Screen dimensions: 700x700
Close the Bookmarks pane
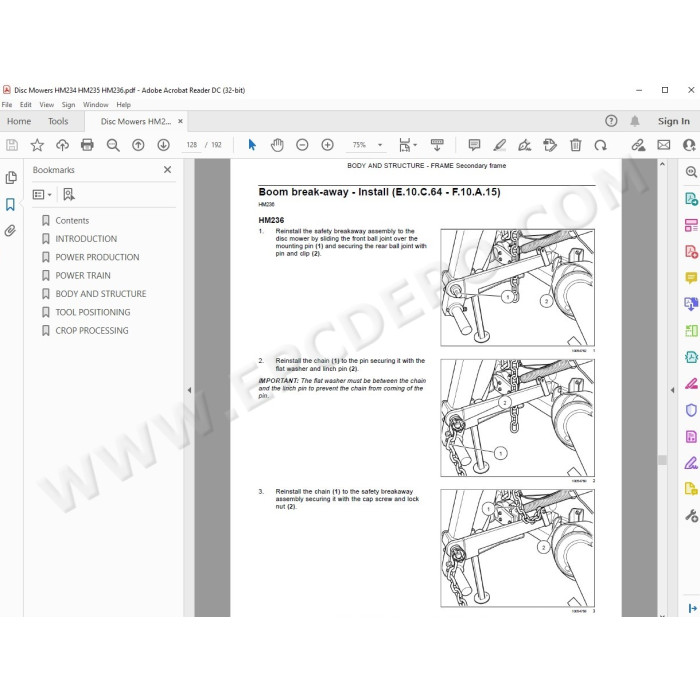click(x=167, y=170)
